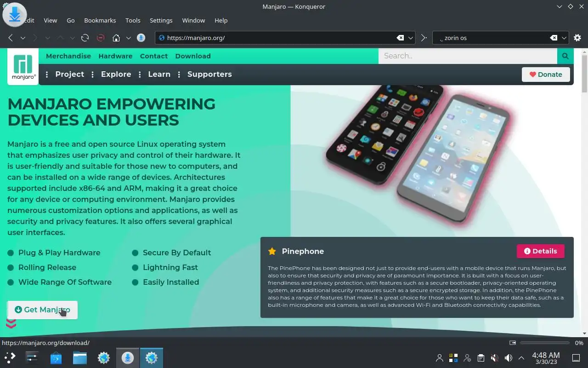
Task: Open the Forward history dropdown arrow
Action: point(47,38)
